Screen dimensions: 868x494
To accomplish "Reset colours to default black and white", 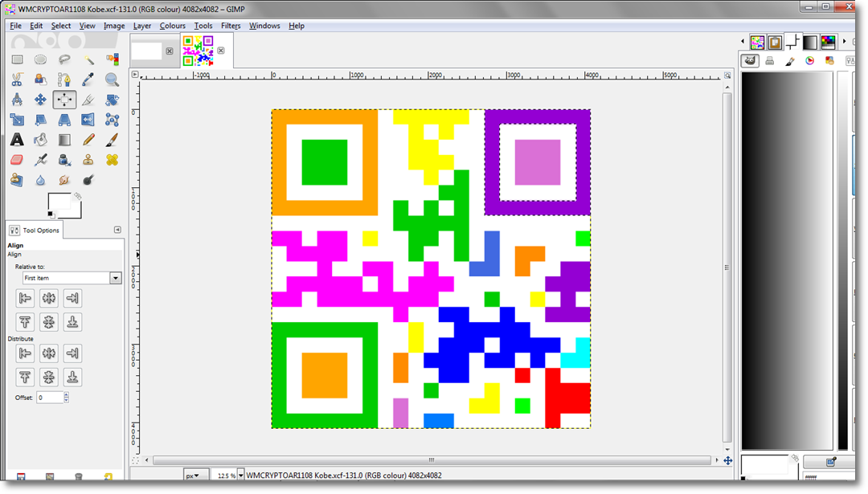I will pos(51,214).
